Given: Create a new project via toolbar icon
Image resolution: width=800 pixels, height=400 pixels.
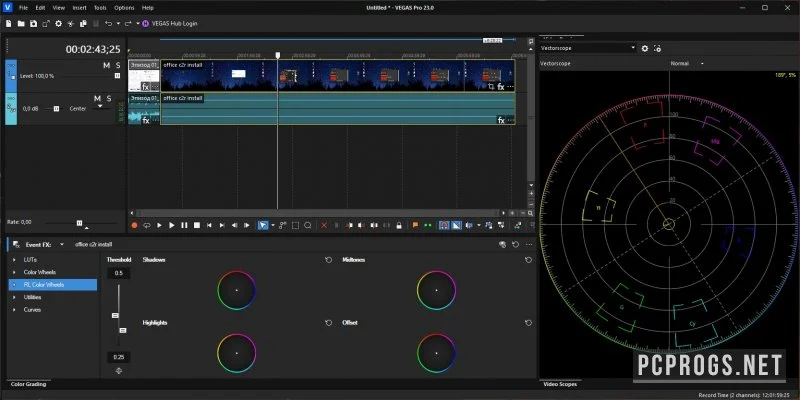Looking at the screenshot, I should click(9, 23).
